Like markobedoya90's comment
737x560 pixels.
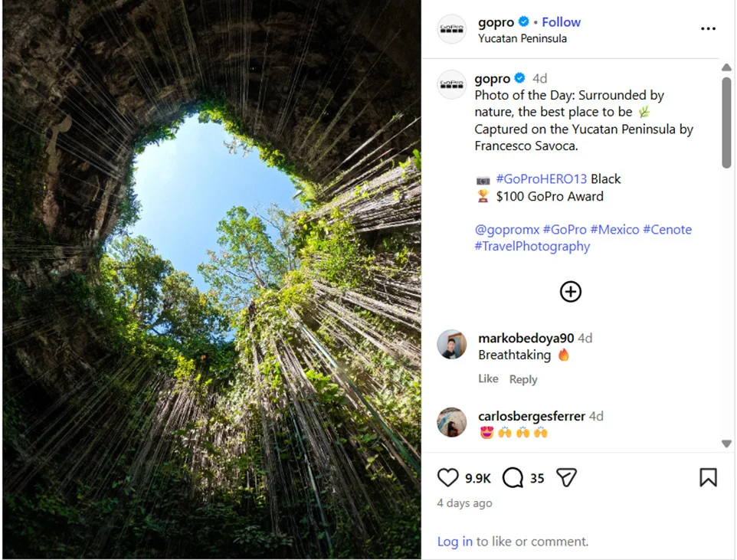click(488, 378)
